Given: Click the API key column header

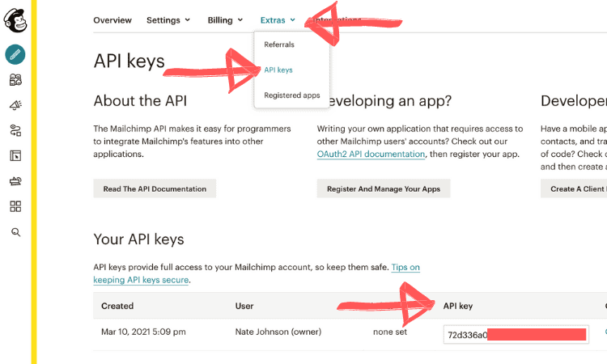Looking at the screenshot, I should click(x=458, y=306).
